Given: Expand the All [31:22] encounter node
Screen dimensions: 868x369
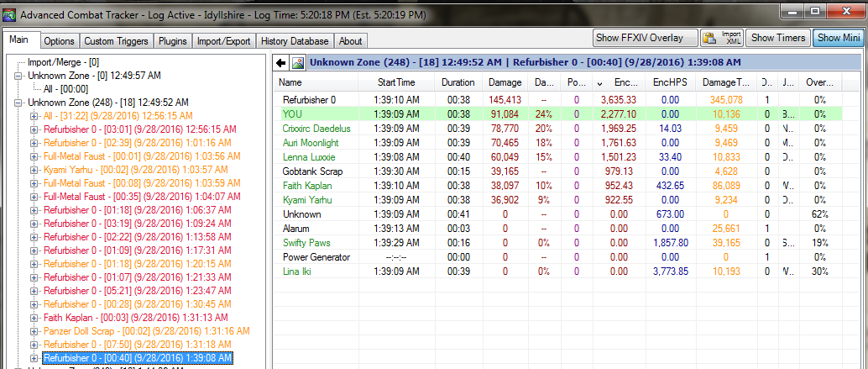Looking at the screenshot, I should tap(34, 116).
